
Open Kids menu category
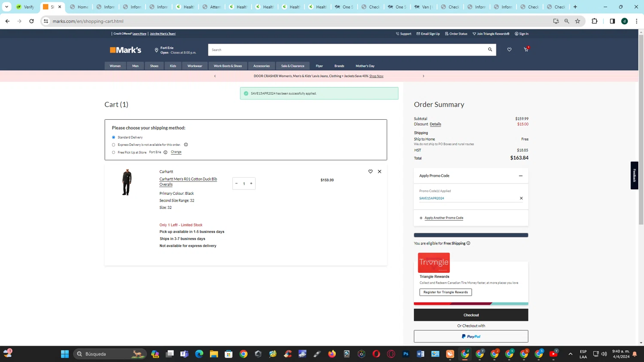(173, 66)
